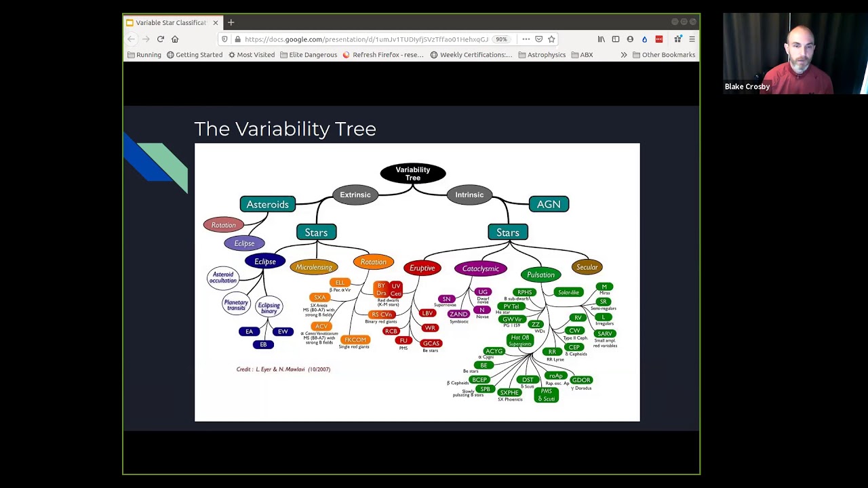868x488 pixels.
Task: Open the ABX bookmark folder
Action: pos(582,55)
